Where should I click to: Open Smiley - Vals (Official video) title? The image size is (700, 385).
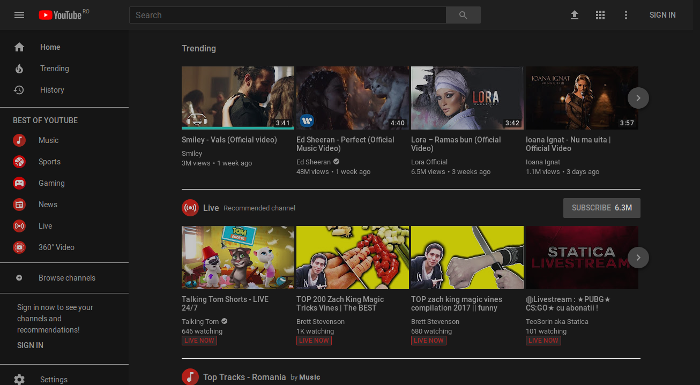(229, 140)
